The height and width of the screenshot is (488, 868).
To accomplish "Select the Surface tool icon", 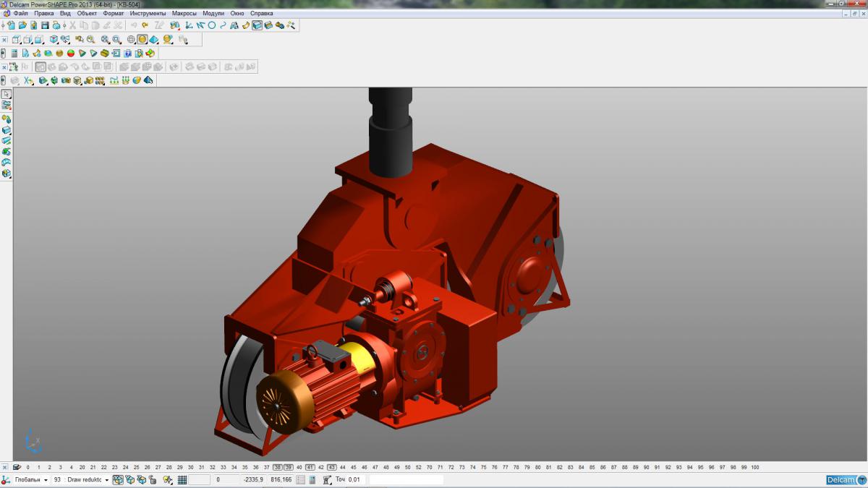I will [245, 25].
